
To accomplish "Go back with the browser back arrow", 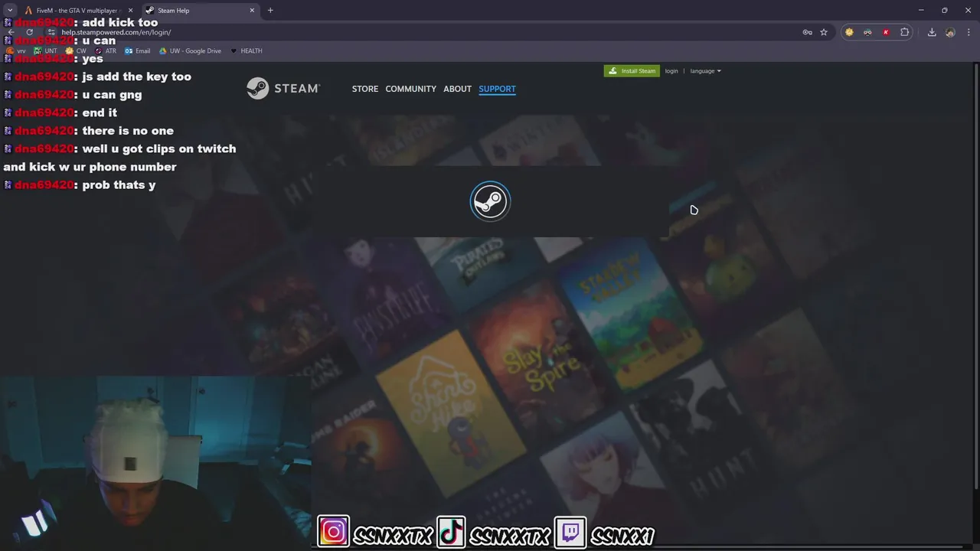I will [x=11, y=32].
